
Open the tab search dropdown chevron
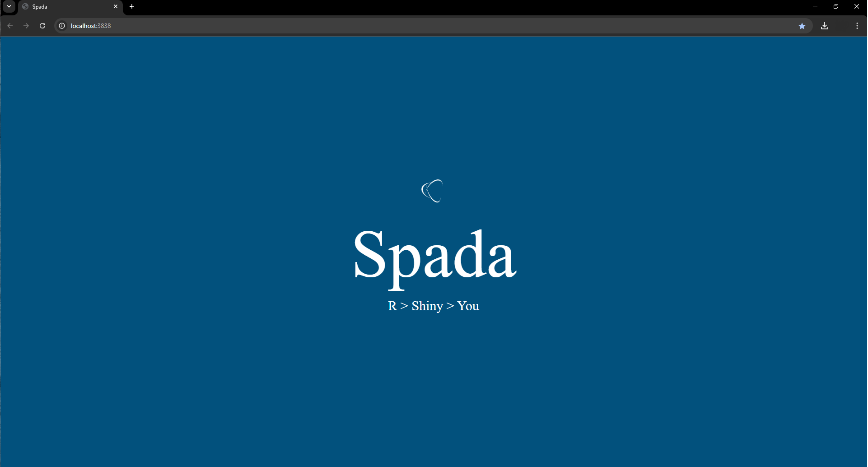(x=9, y=6)
